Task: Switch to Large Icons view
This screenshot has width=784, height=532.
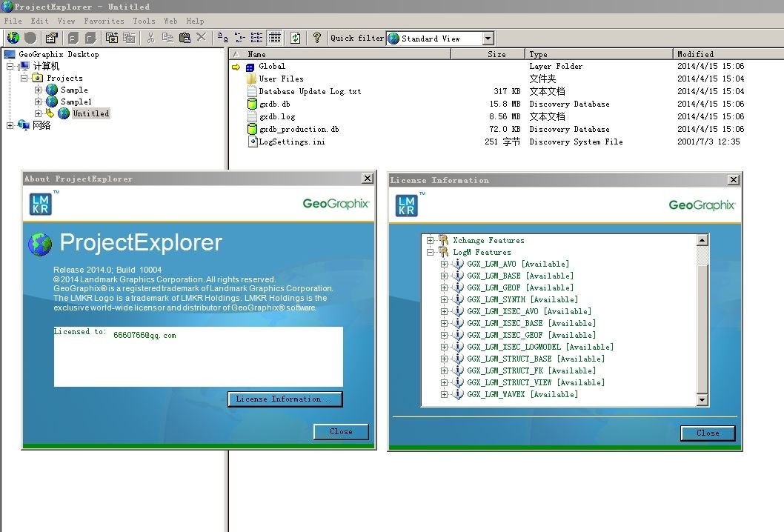Action: (x=222, y=38)
